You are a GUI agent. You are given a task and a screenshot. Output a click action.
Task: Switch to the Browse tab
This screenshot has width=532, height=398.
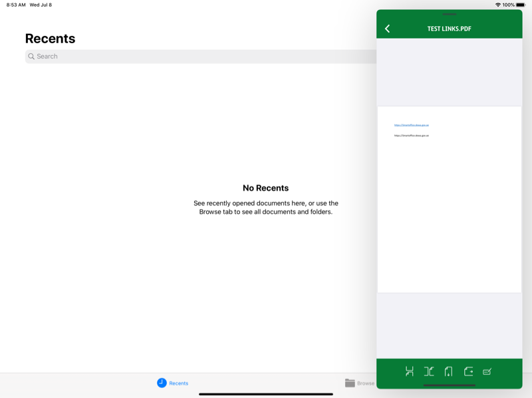click(359, 383)
